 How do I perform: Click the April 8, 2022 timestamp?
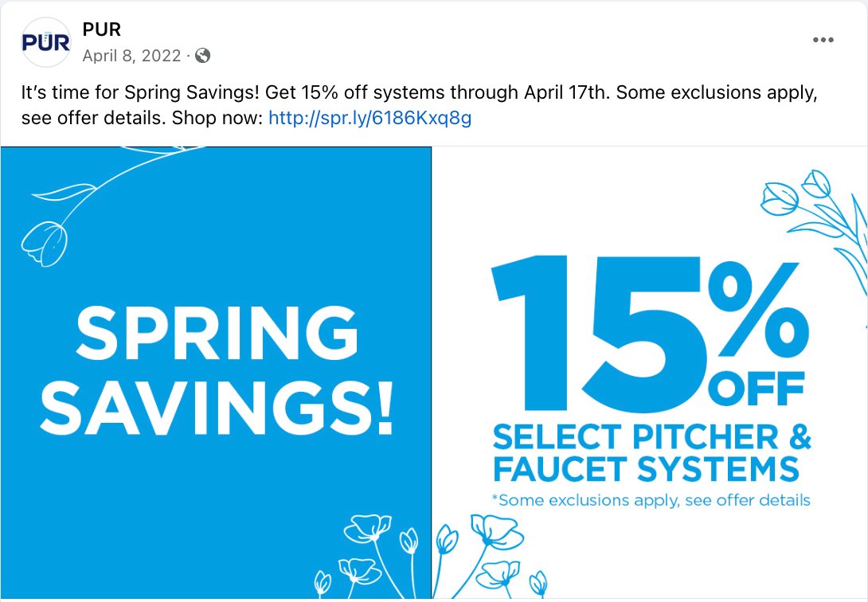(x=131, y=56)
